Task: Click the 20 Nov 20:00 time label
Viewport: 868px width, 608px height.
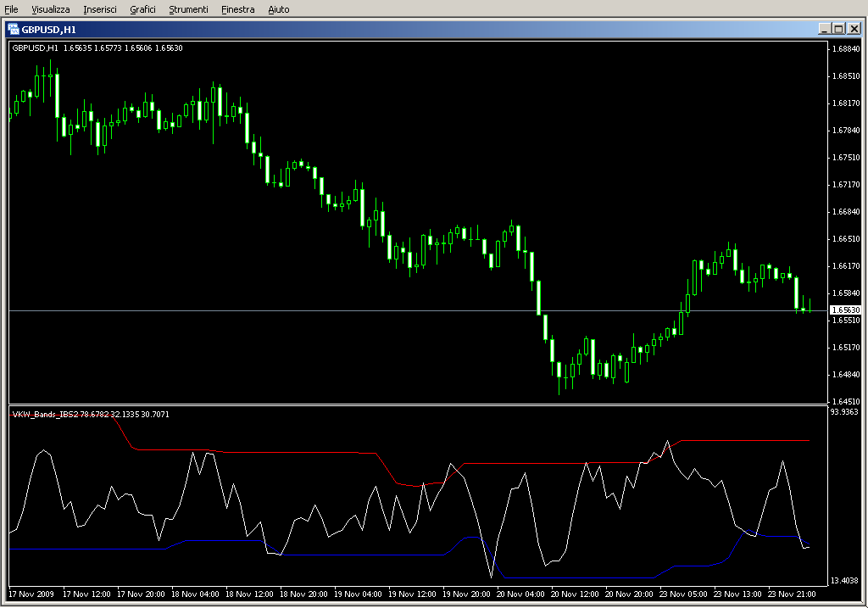Action: [x=629, y=594]
